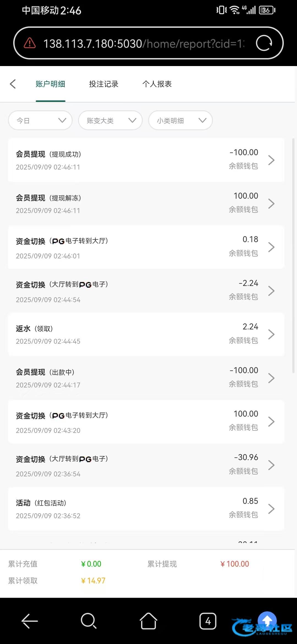
Task: Open the tab switcher showing 4
Action: pyautogui.click(x=208, y=621)
